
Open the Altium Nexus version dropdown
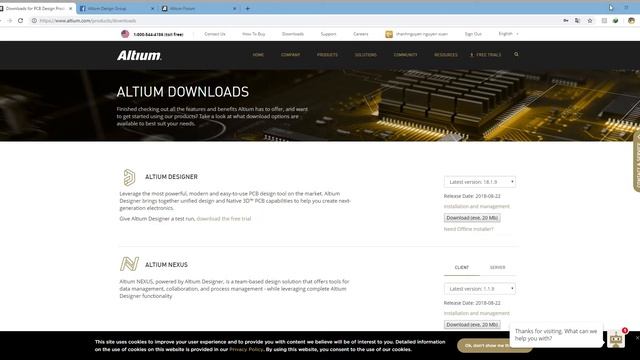(x=480, y=289)
